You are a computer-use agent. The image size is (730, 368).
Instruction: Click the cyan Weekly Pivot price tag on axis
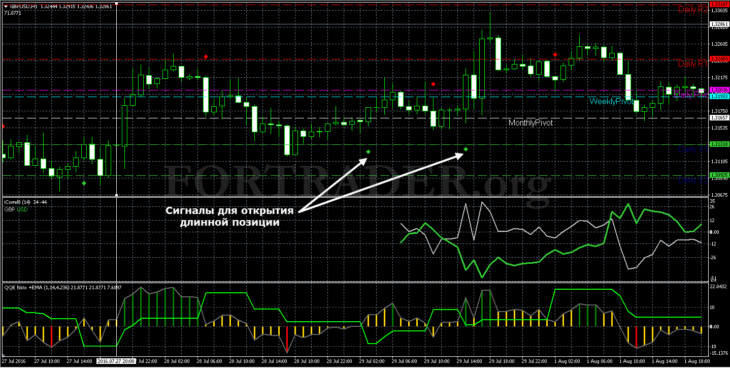coord(719,95)
